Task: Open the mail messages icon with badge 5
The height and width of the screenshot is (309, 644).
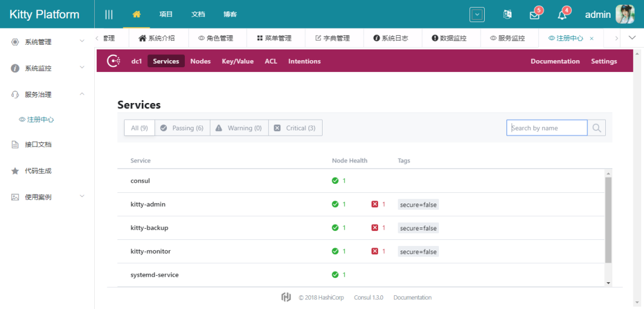Action: pyautogui.click(x=534, y=15)
